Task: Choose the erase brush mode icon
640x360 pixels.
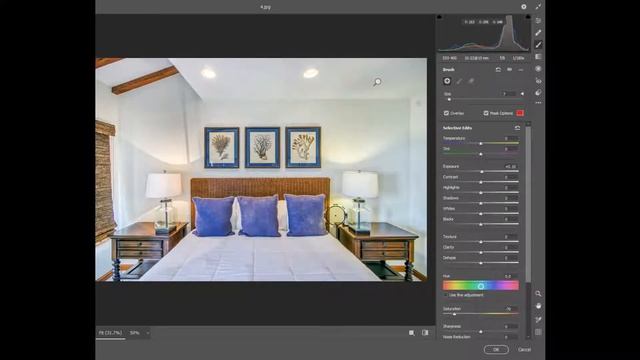Action: click(x=471, y=81)
